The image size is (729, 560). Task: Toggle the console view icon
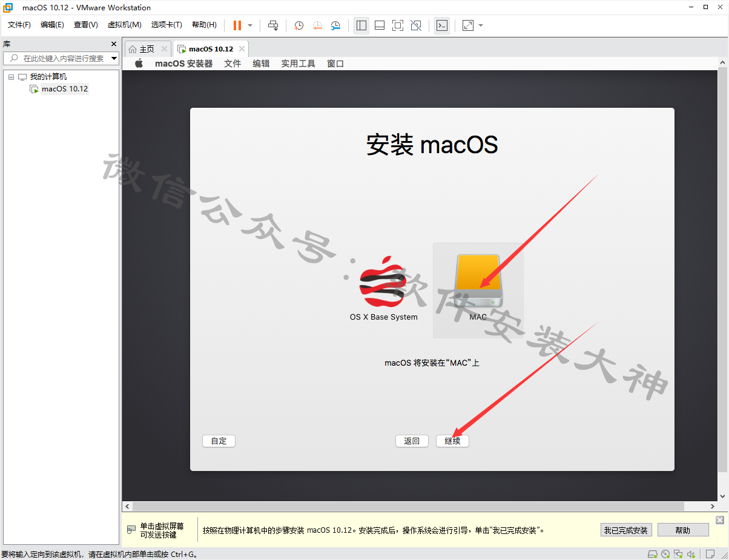[x=442, y=25]
